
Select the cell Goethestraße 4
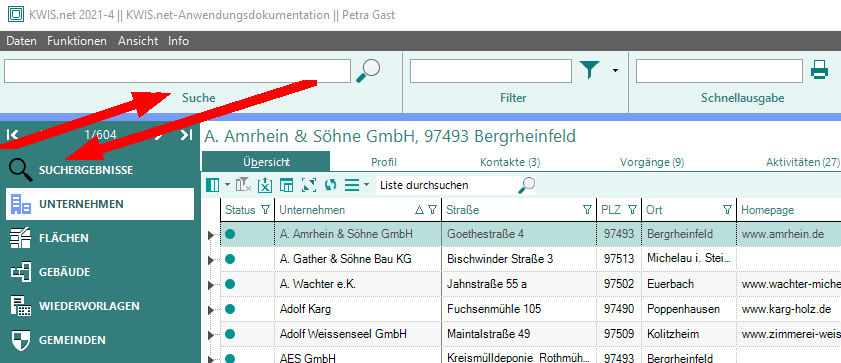coord(519,234)
